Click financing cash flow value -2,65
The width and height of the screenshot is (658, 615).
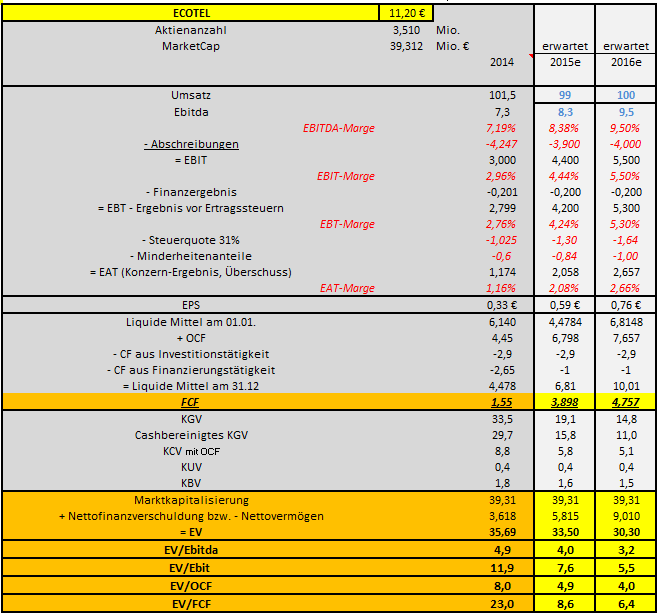[x=502, y=370]
